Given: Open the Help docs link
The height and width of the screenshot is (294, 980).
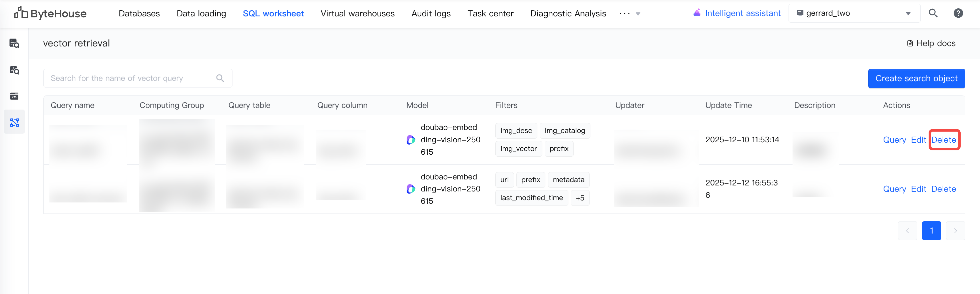Looking at the screenshot, I should [x=931, y=43].
